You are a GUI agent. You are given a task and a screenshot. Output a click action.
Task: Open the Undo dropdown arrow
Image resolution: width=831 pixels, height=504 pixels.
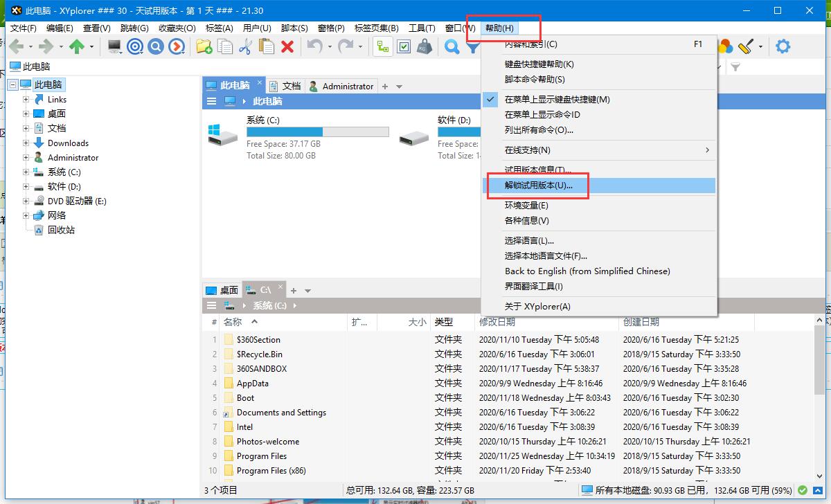click(x=329, y=47)
